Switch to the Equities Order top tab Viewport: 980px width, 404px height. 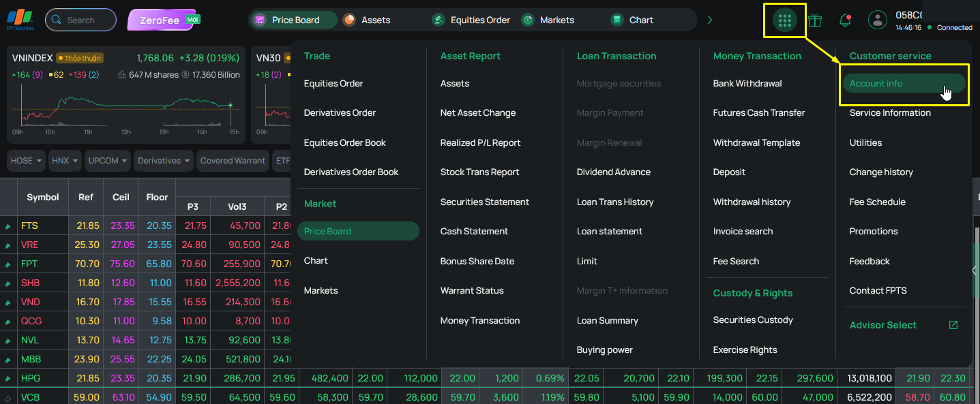point(471,20)
